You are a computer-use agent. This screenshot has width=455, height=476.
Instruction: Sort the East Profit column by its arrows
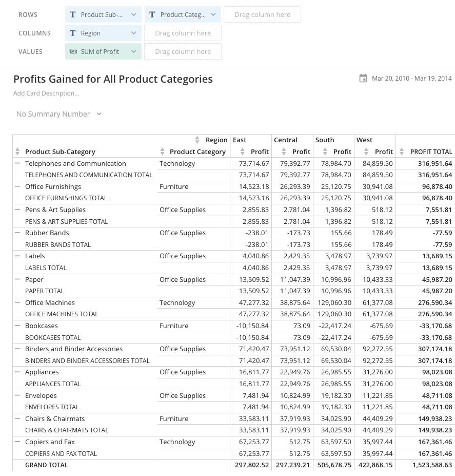[x=242, y=151]
